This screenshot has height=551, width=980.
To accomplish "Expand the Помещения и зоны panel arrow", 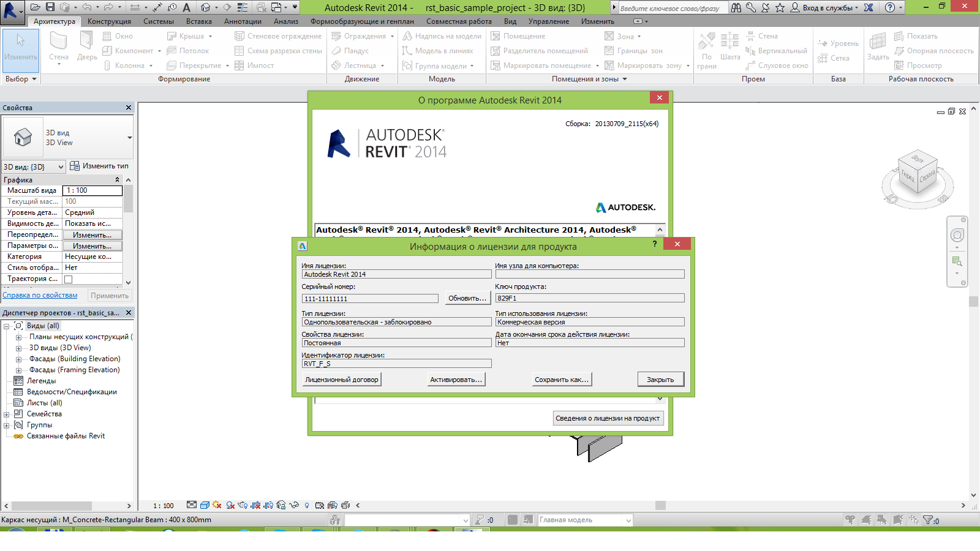I will [625, 79].
